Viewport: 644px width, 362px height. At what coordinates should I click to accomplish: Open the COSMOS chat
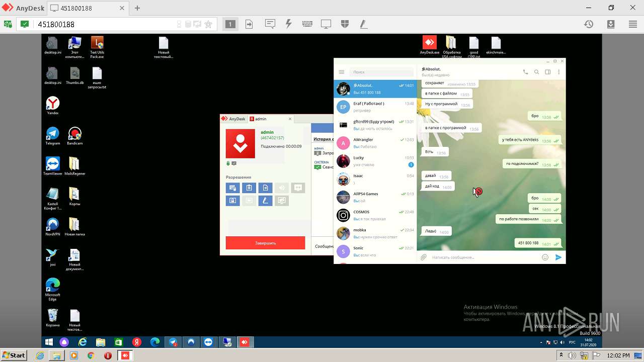click(375, 215)
